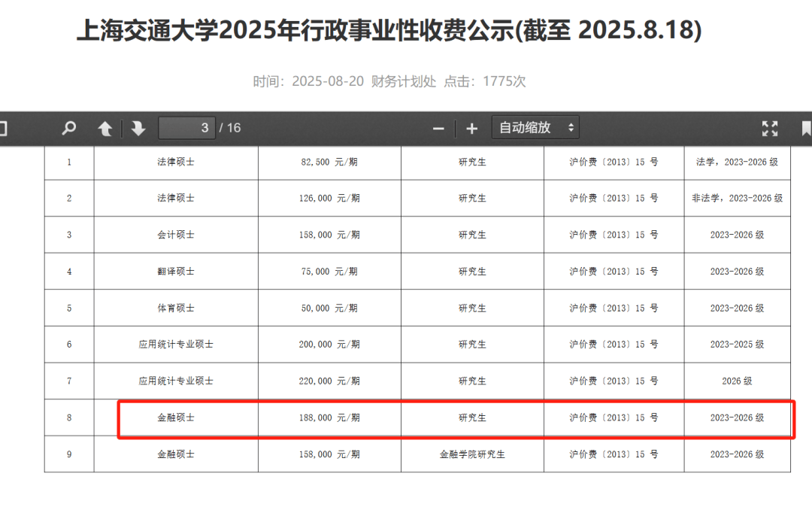Select the 会计硕士 cell in row 3

[176, 235]
